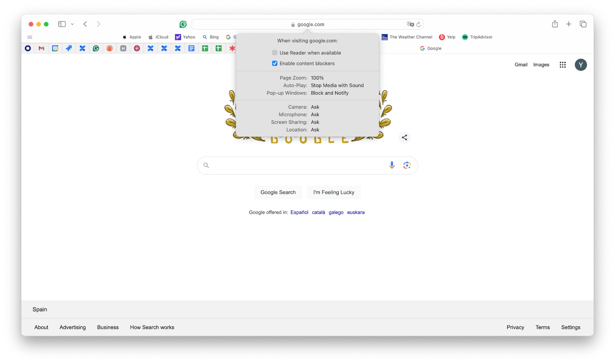Switch to the green Grammarly pinned tab
The height and width of the screenshot is (364, 615).
pyautogui.click(x=96, y=48)
